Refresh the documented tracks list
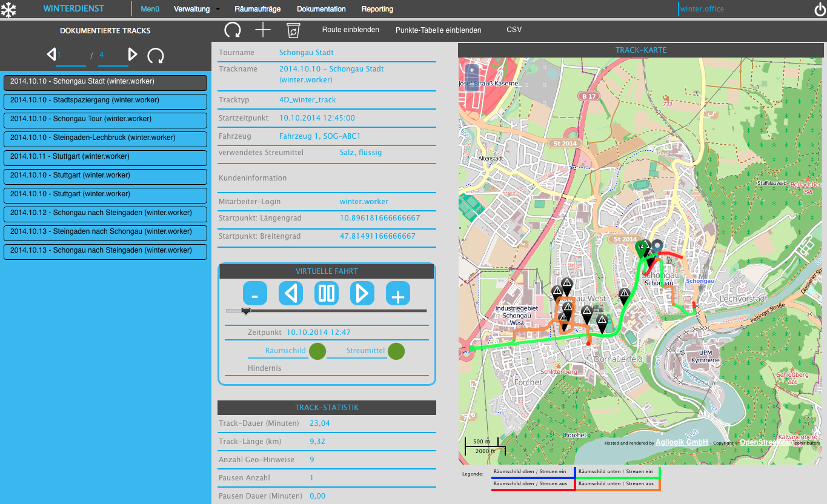The height and width of the screenshot is (504, 827). [x=156, y=56]
